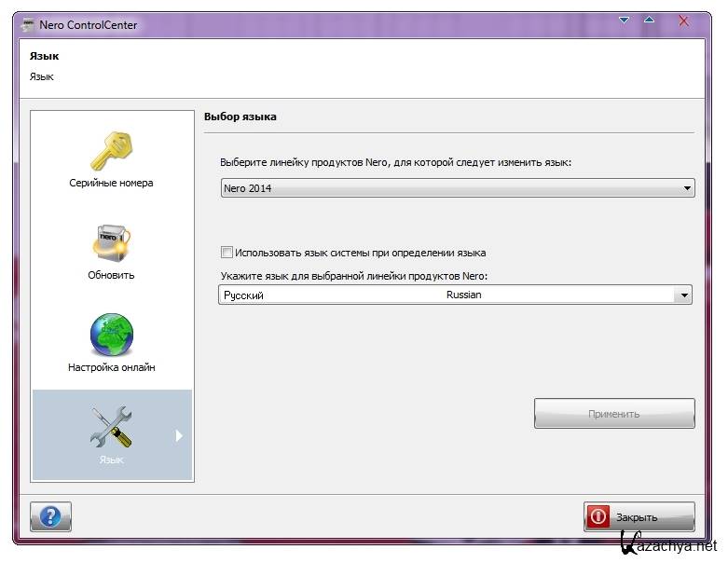Select the globe Online settings icon
This screenshot has width=728, height=563.
(111, 336)
